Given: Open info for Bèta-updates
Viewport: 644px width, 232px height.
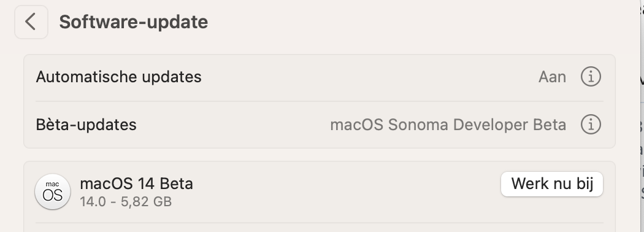Looking at the screenshot, I should point(591,124).
